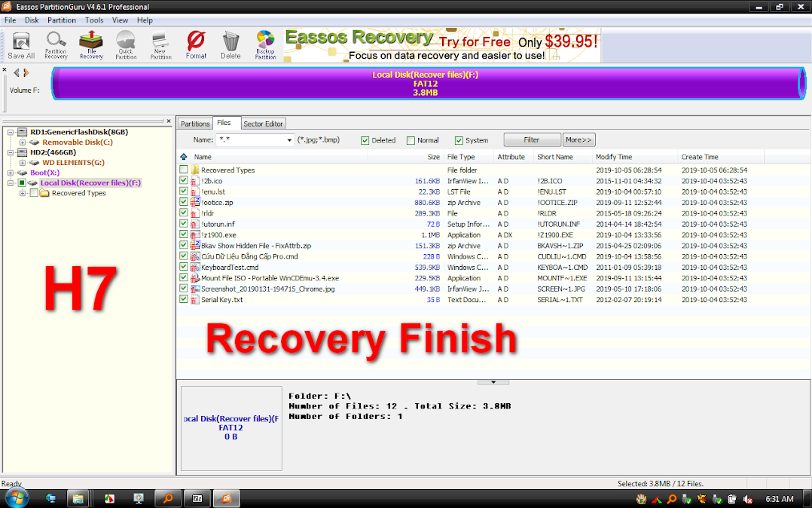Check Recovered Types tree checkbox
812x508 pixels.
pyautogui.click(x=34, y=193)
